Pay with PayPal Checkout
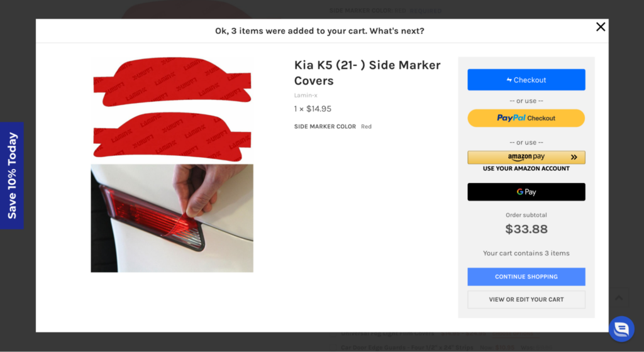This screenshot has width=644, height=352. [526, 118]
